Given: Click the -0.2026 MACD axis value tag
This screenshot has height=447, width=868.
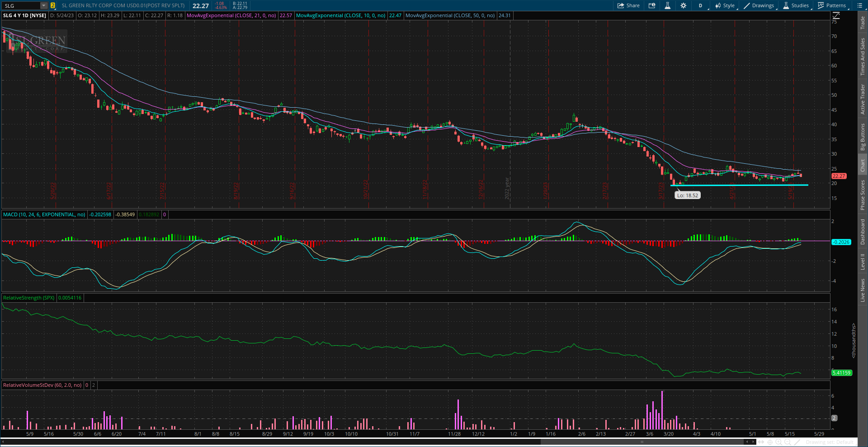Looking at the screenshot, I should [841, 242].
